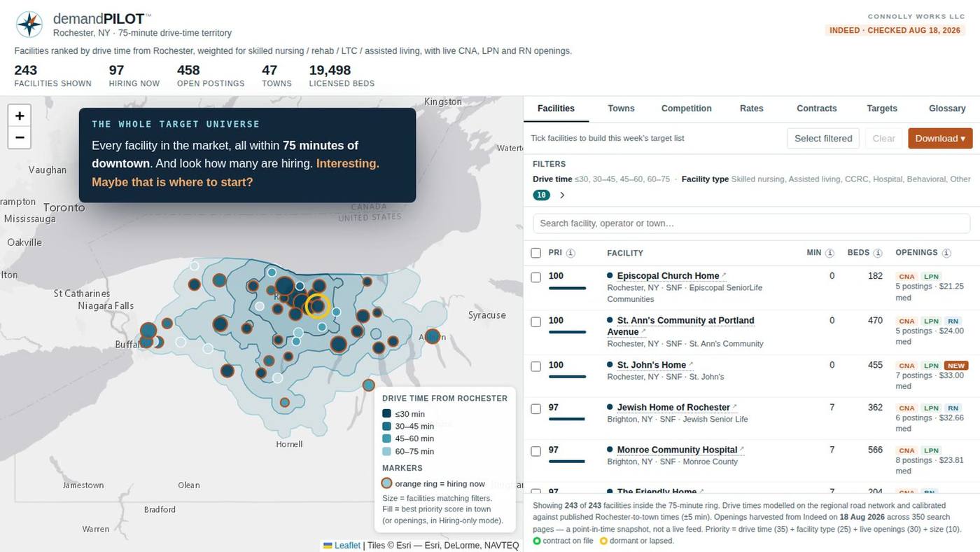Viewport: 980px width, 552px height.
Task: Open the Leaflet attribution link
Action: point(347,545)
